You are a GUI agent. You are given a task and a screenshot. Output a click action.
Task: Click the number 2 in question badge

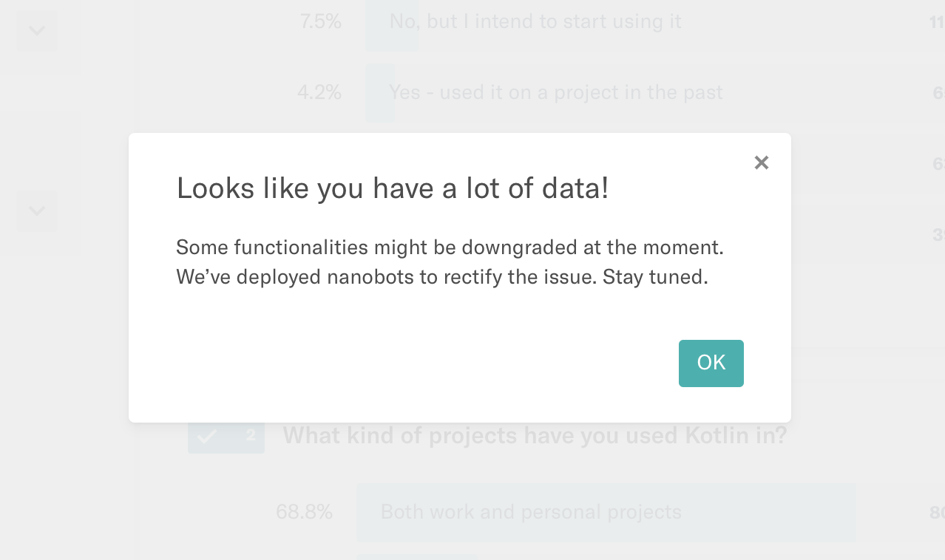point(251,435)
